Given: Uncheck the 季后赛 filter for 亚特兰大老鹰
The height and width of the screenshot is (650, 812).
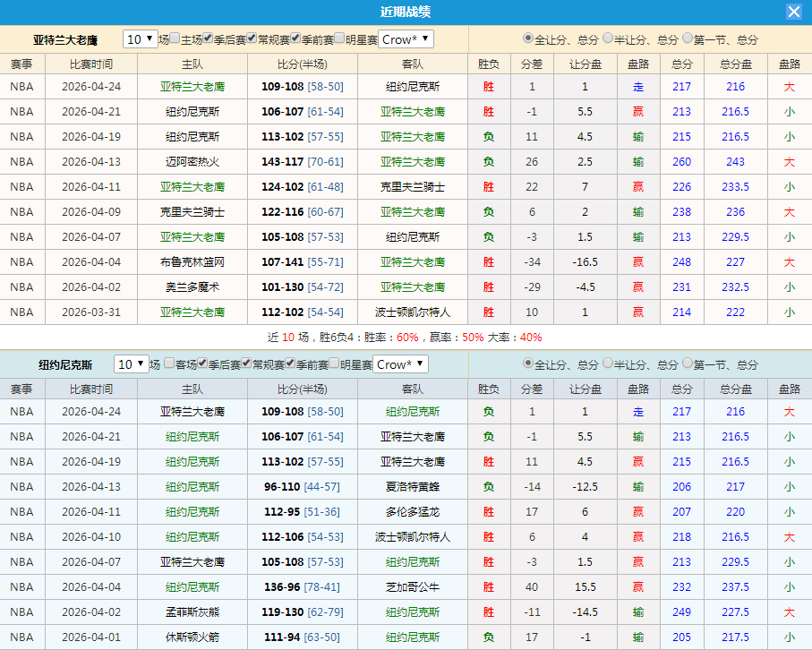Looking at the screenshot, I should tap(207, 39).
